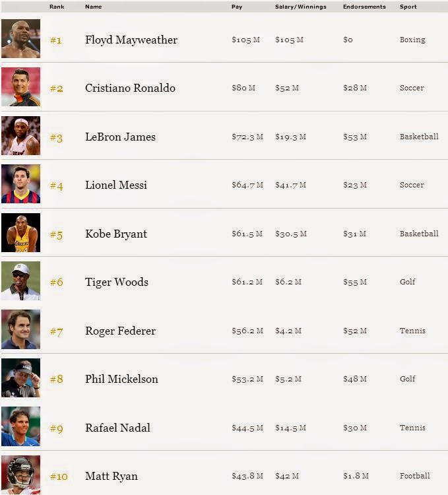Open Tiger Woods's photo thumbnail
448x495 pixels.
coord(21,280)
